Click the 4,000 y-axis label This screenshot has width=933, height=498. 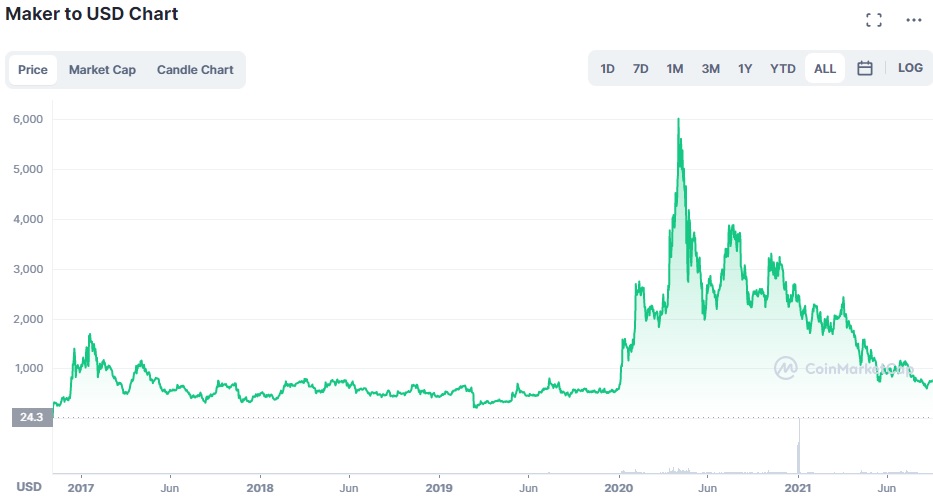click(x=28, y=219)
